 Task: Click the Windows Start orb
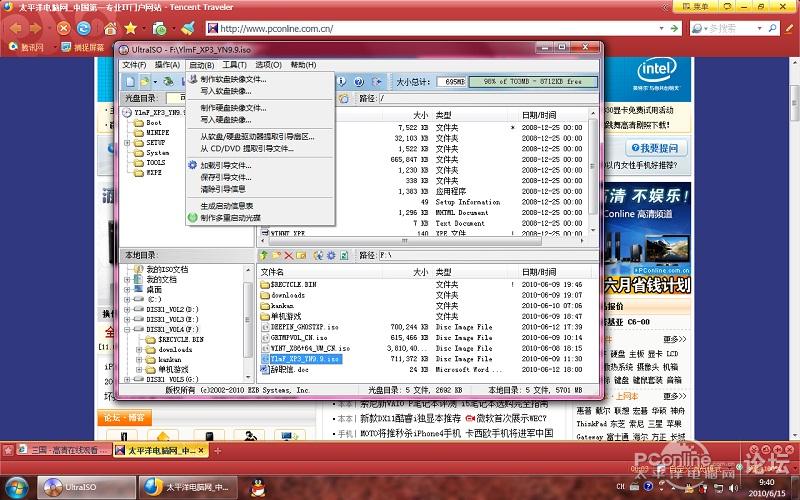[17, 487]
